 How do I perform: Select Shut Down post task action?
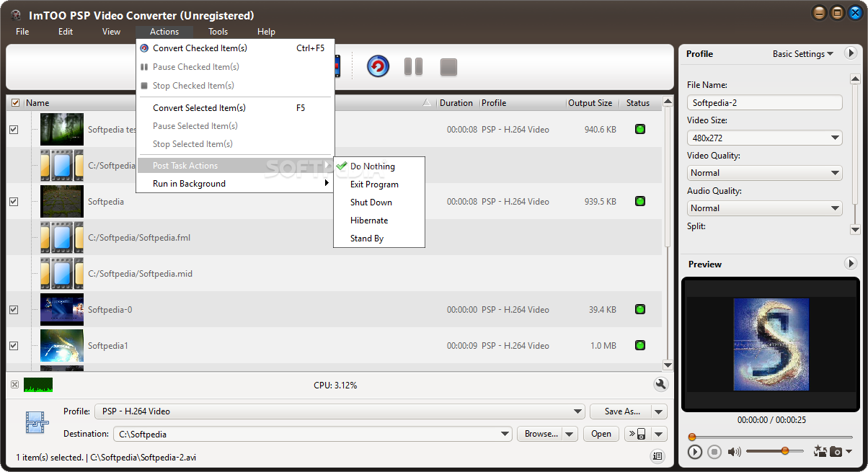pos(379,202)
